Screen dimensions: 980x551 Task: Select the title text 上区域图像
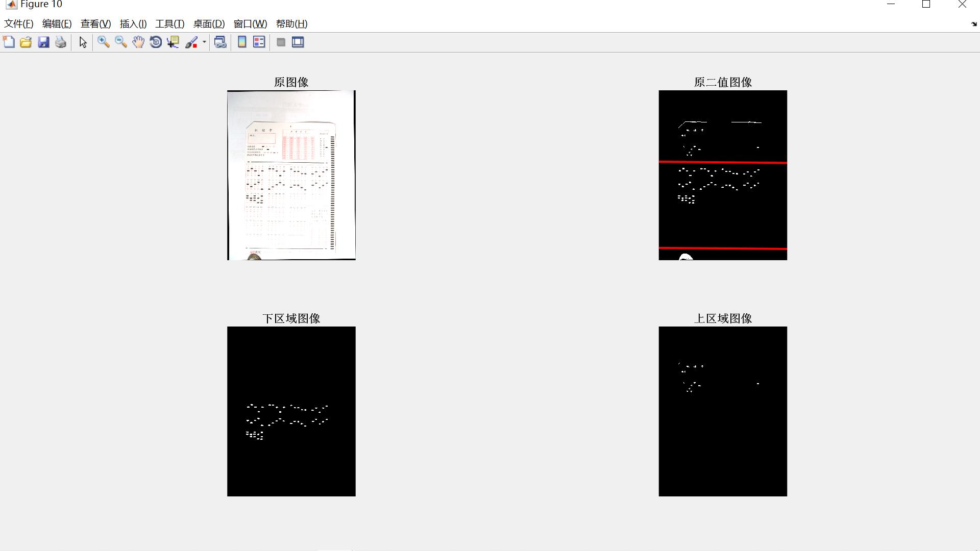[723, 318]
